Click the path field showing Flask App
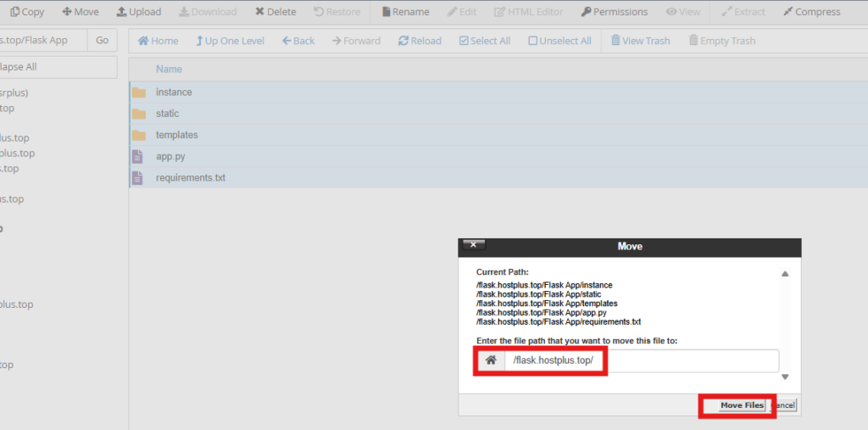The height and width of the screenshot is (430, 868). (44, 41)
